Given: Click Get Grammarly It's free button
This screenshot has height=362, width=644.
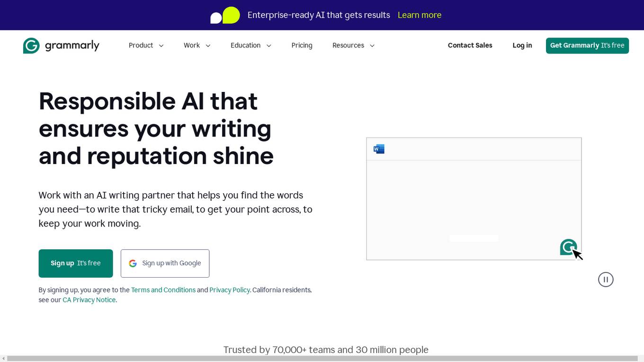Looking at the screenshot, I should pyautogui.click(x=587, y=45).
